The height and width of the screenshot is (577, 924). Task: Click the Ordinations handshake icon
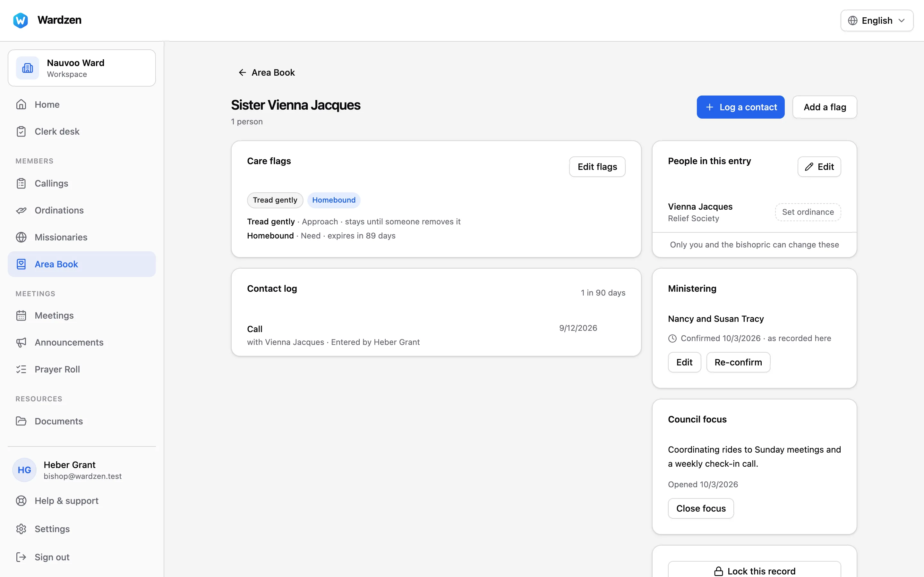[21, 210]
